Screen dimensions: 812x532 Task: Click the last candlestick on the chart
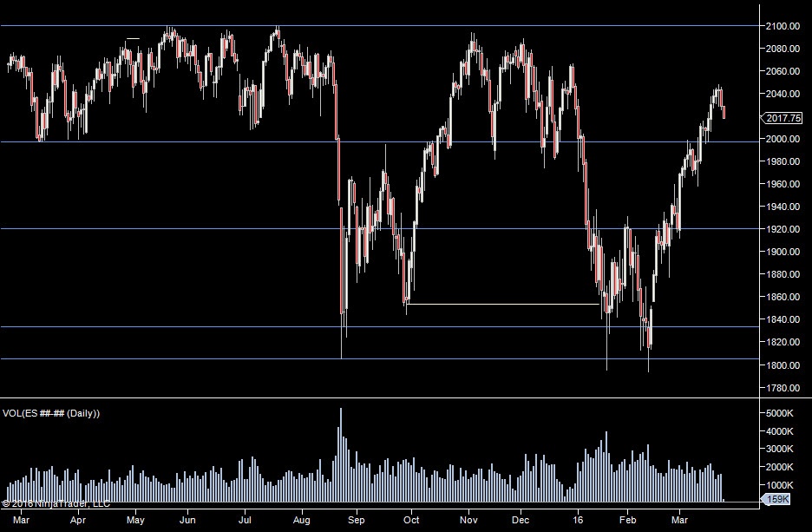point(724,112)
